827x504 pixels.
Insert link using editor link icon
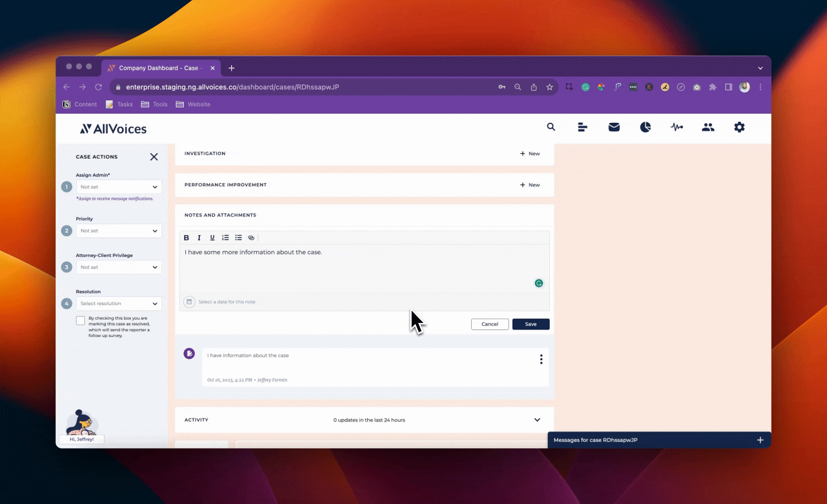(x=251, y=238)
